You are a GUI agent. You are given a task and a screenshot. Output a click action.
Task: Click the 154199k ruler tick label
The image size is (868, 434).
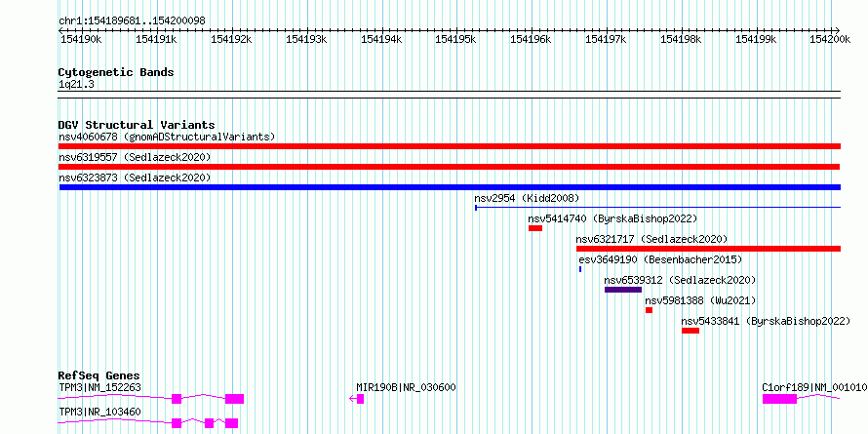pyautogui.click(x=756, y=39)
